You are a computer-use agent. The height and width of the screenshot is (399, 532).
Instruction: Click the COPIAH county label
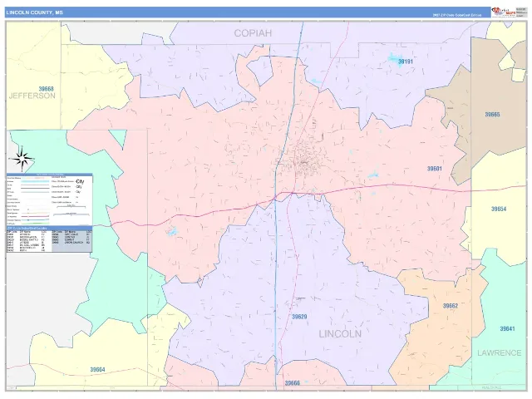click(x=253, y=33)
